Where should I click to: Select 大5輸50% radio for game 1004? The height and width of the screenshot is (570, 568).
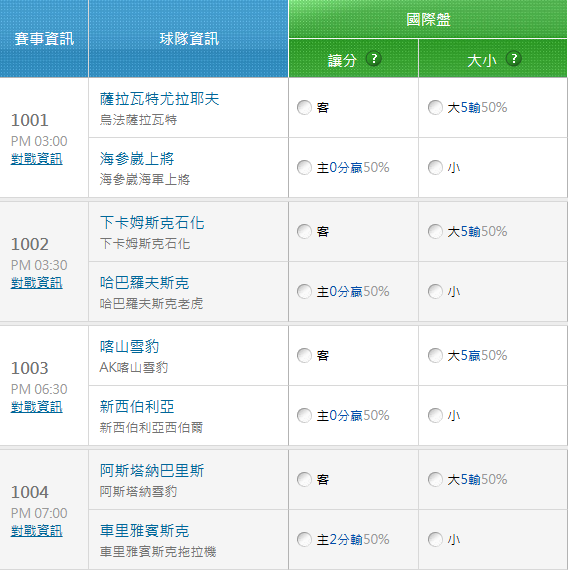pyautogui.click(x=435, y=479)
